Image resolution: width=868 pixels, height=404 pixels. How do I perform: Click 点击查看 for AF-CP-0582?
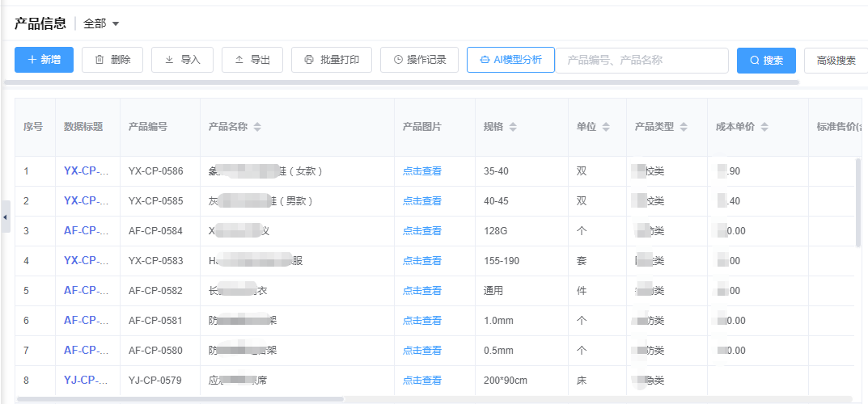[421, 291]
